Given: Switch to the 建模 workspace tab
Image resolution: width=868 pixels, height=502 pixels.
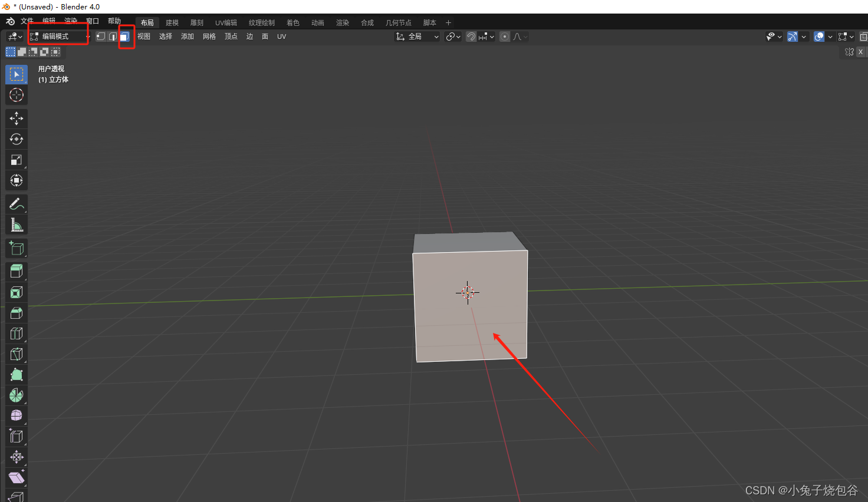Looking at the screenshot, I should [x=172, y=23].
